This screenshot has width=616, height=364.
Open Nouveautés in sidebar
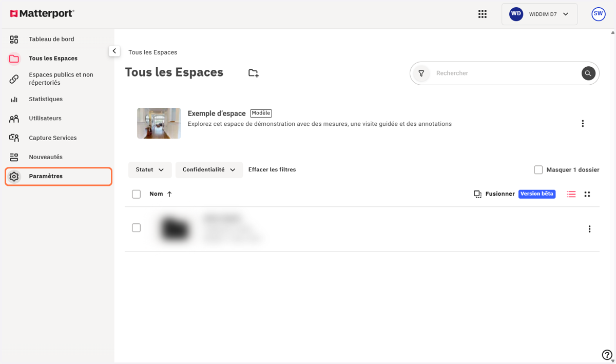point(46,157)
